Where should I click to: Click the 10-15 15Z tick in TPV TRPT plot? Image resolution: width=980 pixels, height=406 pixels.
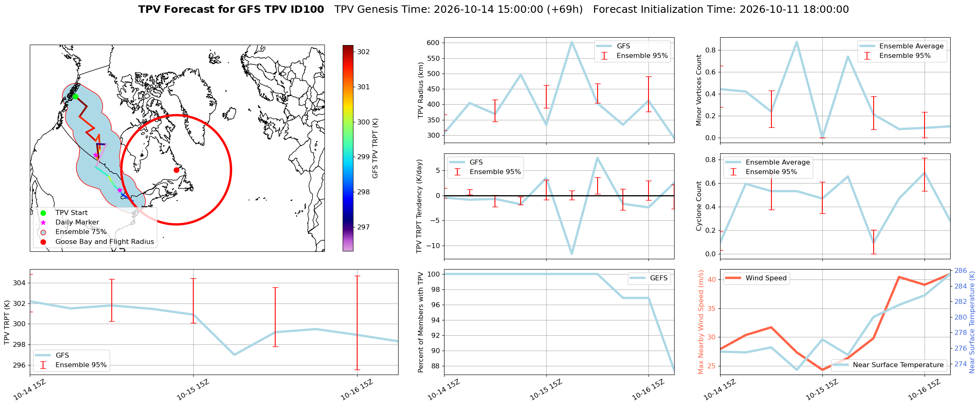pyautogui.click(x=193, y=390)
